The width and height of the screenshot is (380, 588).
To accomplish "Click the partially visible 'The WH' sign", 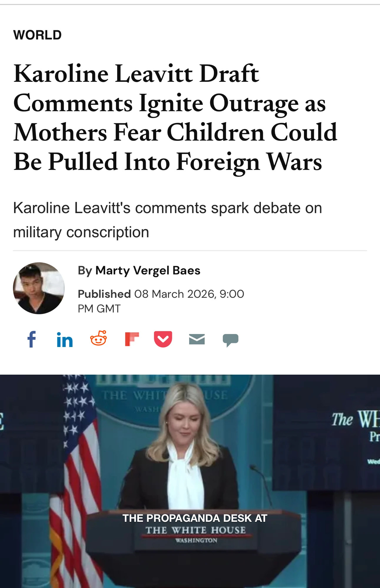I will (x=356, y=419).
